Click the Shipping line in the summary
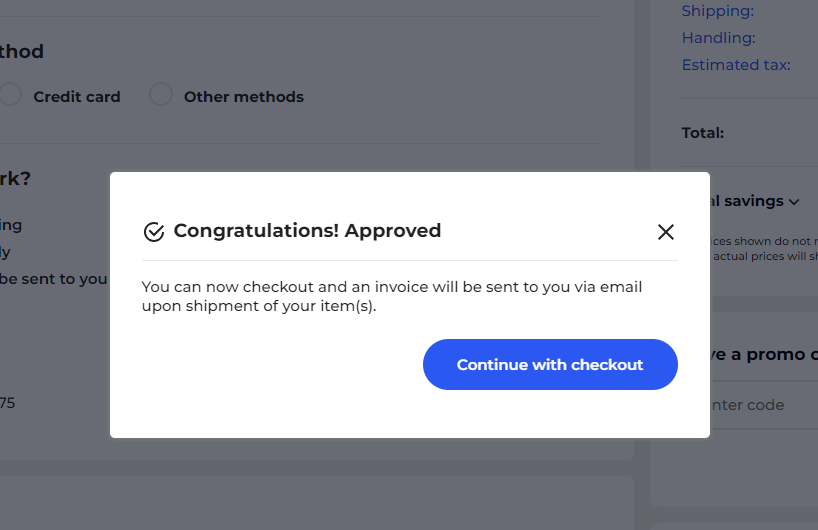This screenshot has width=818, height=530. [717, 11]
